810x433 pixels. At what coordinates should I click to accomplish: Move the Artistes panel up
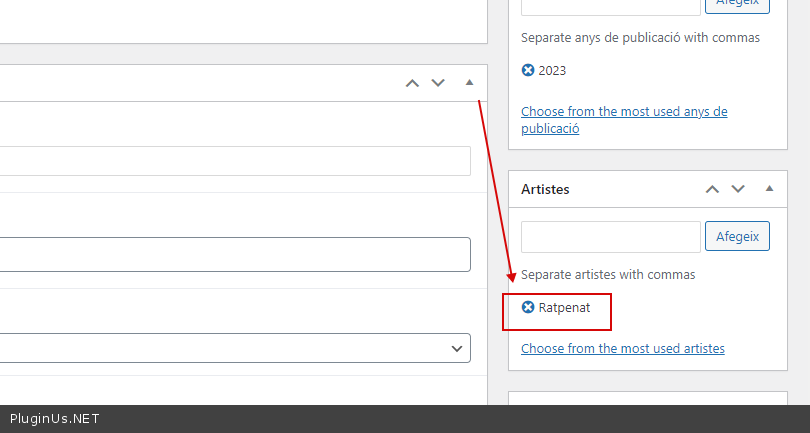coord(712,189)
